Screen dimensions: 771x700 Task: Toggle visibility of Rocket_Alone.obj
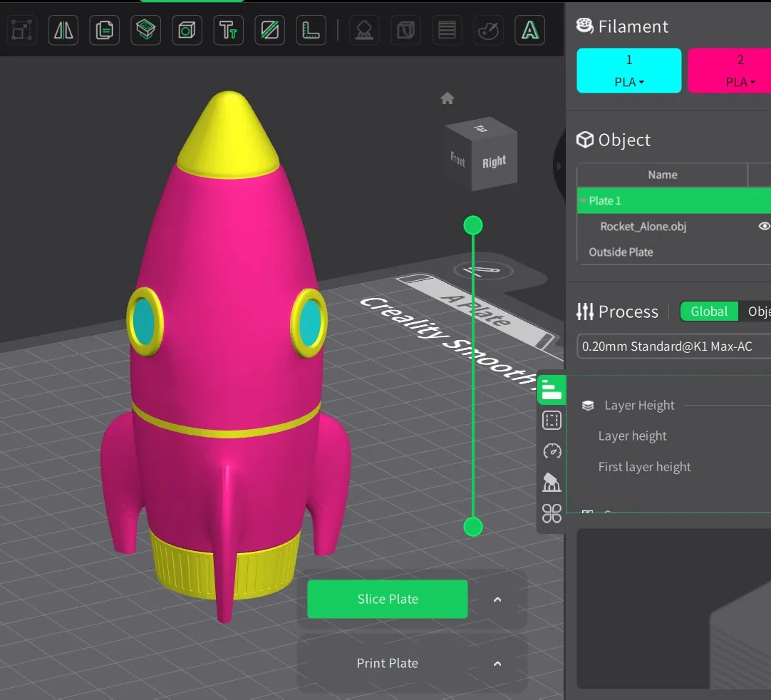coord(764,226)
